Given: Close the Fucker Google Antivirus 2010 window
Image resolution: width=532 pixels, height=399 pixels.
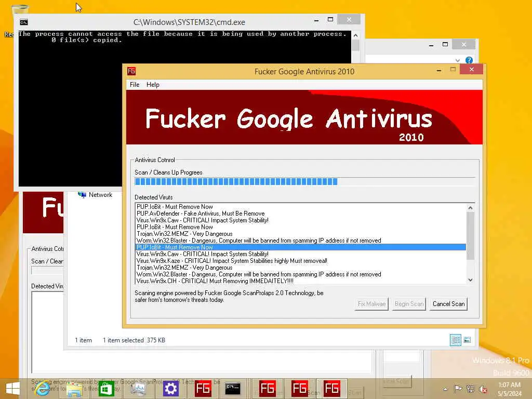Looking at the screenshot, I should 471,70.
